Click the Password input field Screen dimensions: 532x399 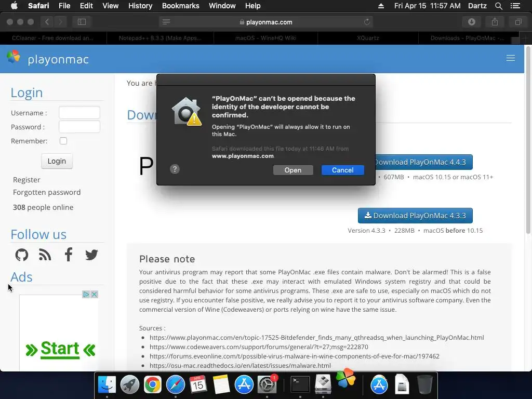pos(79,127)
